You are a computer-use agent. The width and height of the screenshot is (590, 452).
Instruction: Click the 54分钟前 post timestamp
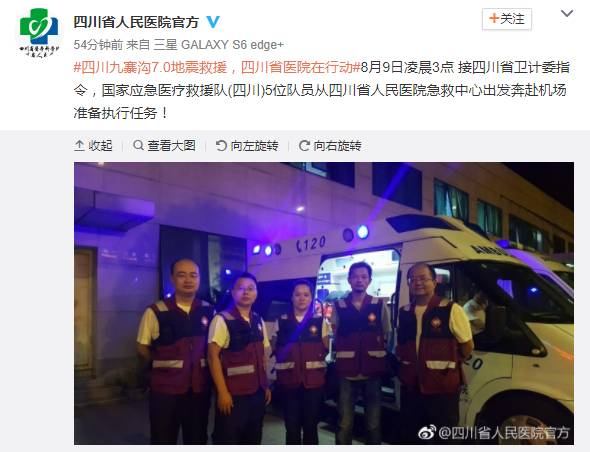98,45
